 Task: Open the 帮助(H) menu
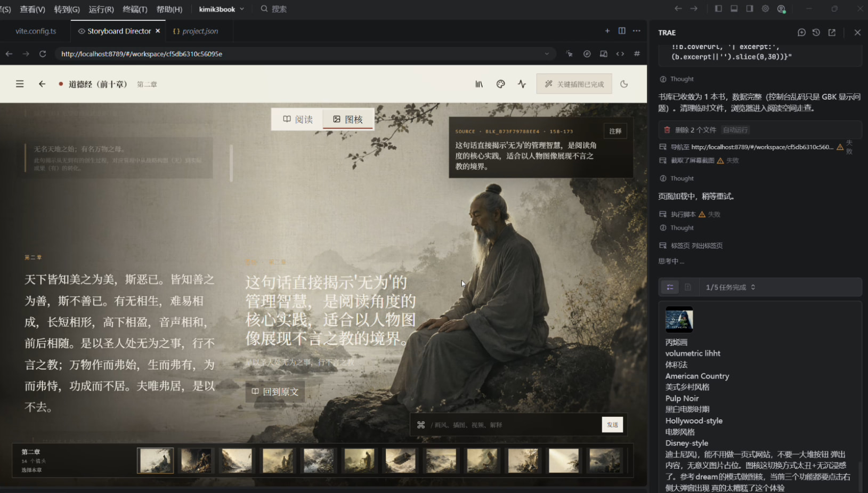[169, 9]
